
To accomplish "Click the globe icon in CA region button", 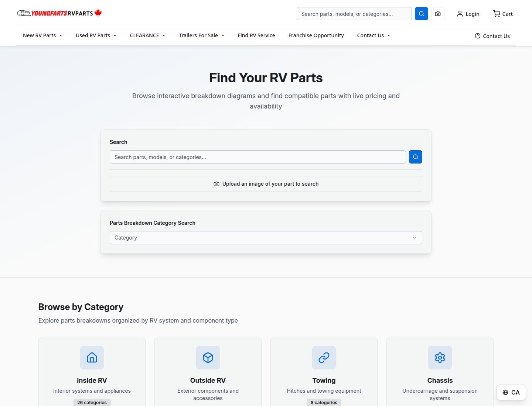I will [x=505, y=392].
